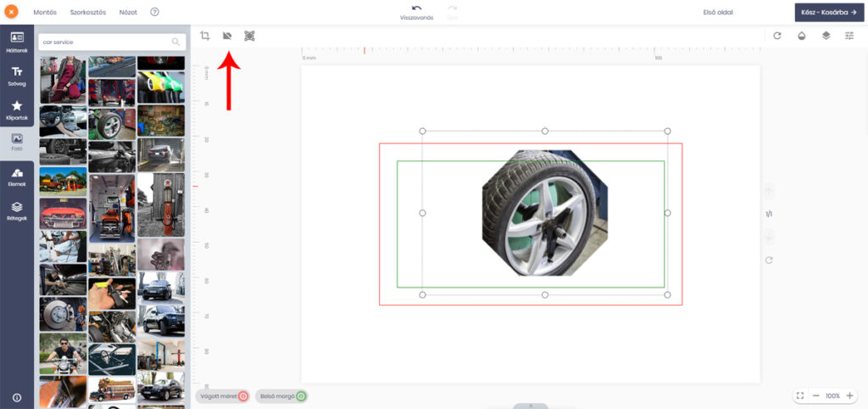
Task: Open the Szerkesztés menu
Action: click(x=87, y=12)
